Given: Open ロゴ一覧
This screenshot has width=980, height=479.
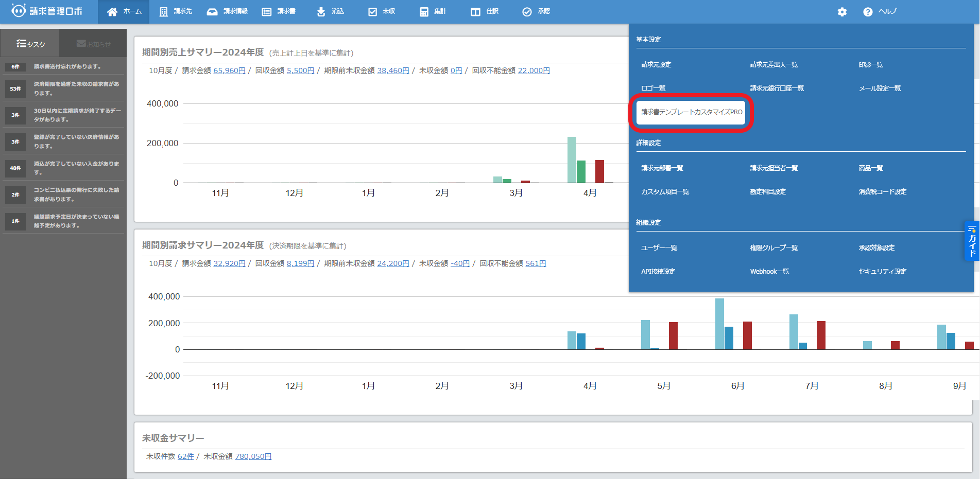Looking at the screenshot, I should tap(653, 88).
